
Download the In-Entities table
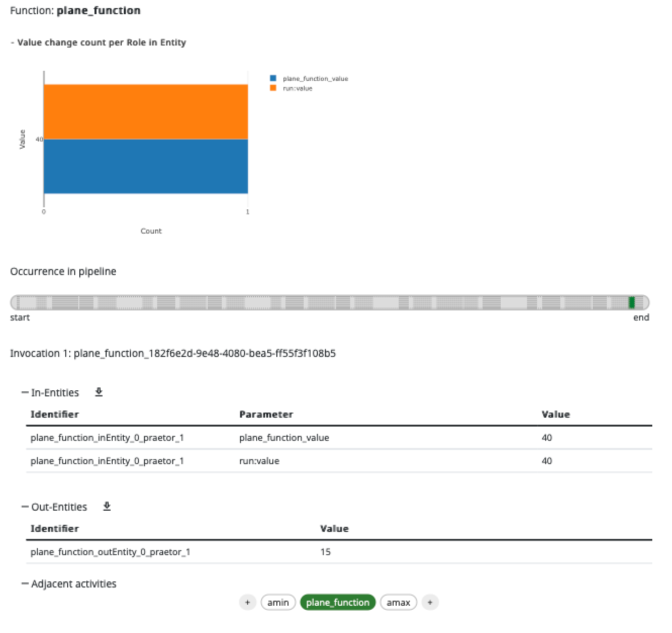coord(99,392)
